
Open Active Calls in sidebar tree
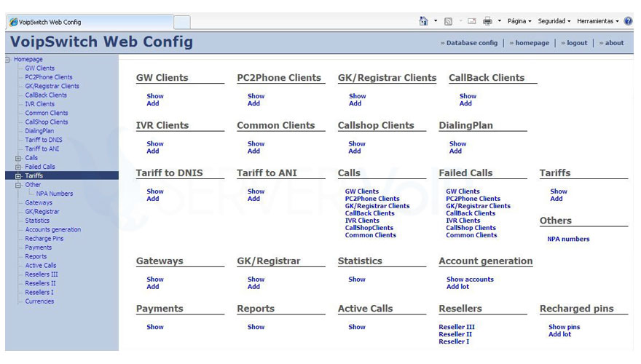pos(41,266)
